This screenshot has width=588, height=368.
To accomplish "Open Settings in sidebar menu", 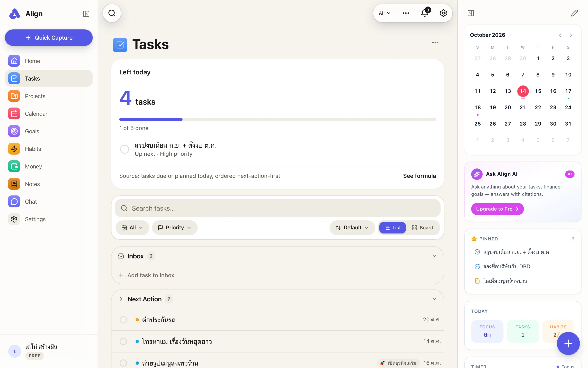I will pyautogui.click(x=49, y=219).
